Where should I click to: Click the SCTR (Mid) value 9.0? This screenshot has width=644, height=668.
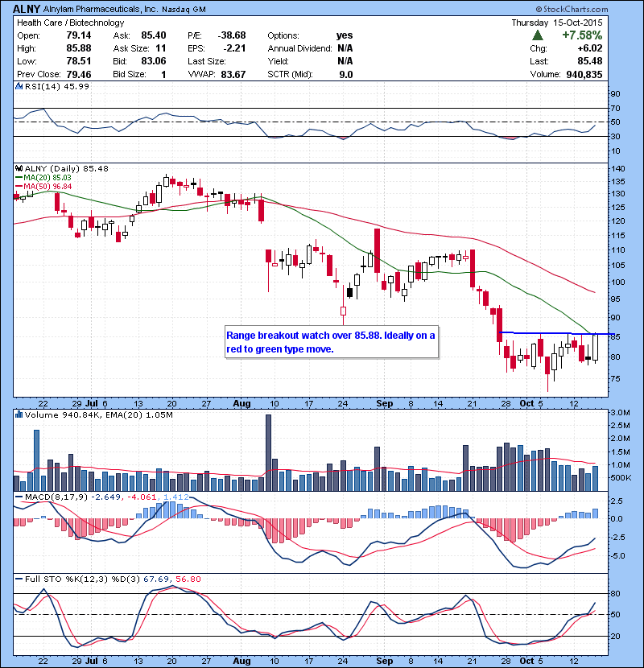click(346, 74)
